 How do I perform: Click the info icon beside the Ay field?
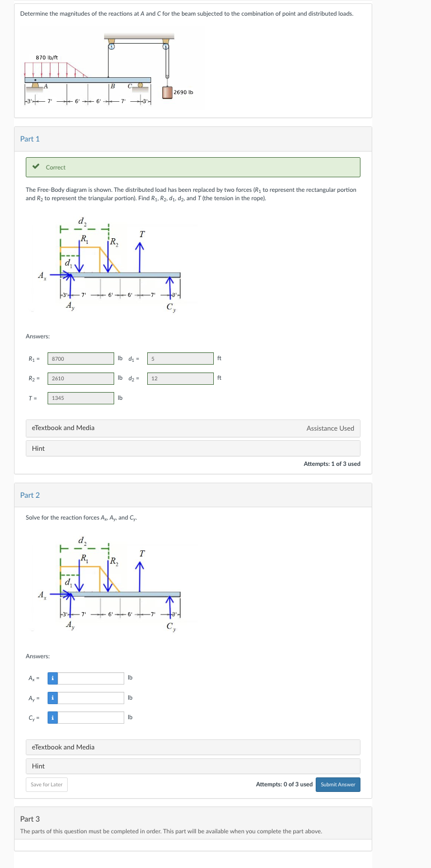52,697
